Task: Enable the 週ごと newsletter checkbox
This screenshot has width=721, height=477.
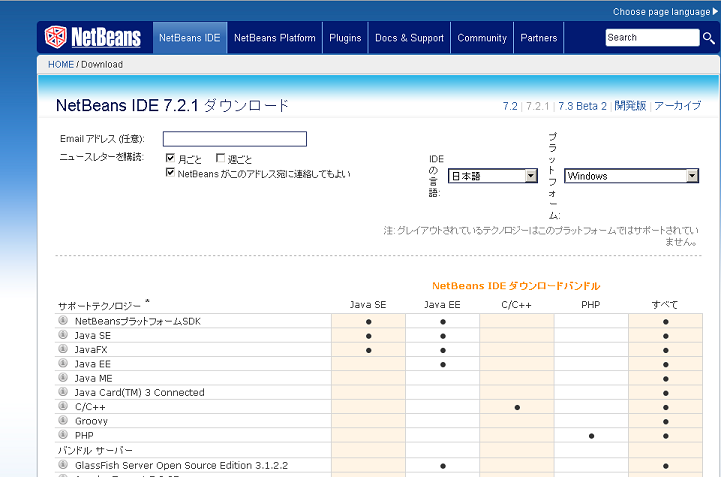Action: click(220, 158)
